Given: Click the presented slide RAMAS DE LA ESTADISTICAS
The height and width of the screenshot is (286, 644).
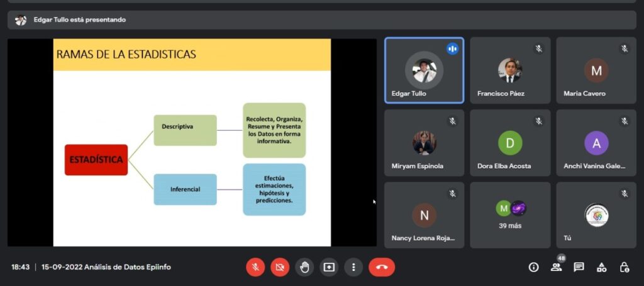Looking at the screenshot, I should click(x=192, y=143).
